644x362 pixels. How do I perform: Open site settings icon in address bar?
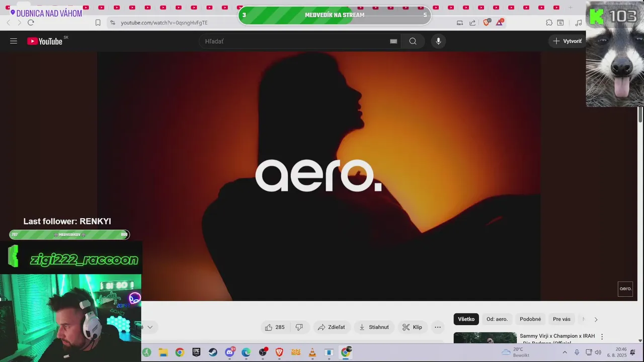(x=112, y=23)
